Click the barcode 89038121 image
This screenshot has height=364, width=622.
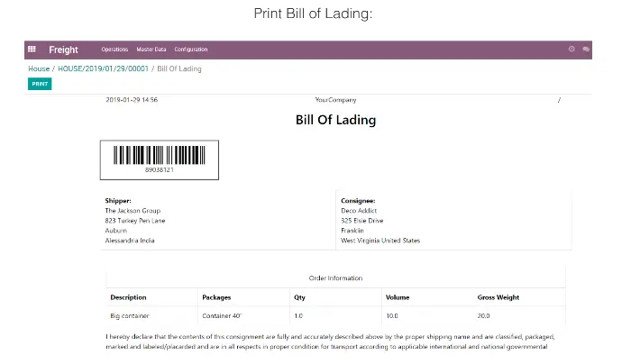point(160,159)
